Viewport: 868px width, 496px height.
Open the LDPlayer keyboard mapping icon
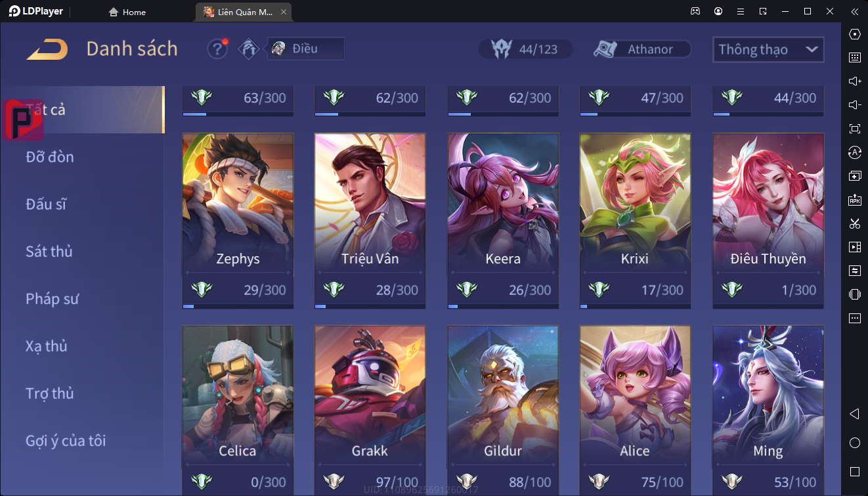pos(854,58)
